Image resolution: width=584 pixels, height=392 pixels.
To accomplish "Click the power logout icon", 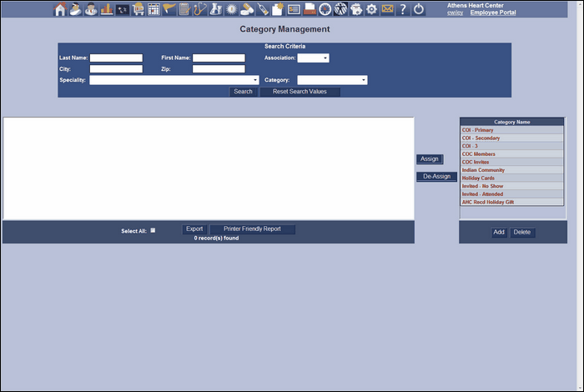I will (x=419, y=9).
